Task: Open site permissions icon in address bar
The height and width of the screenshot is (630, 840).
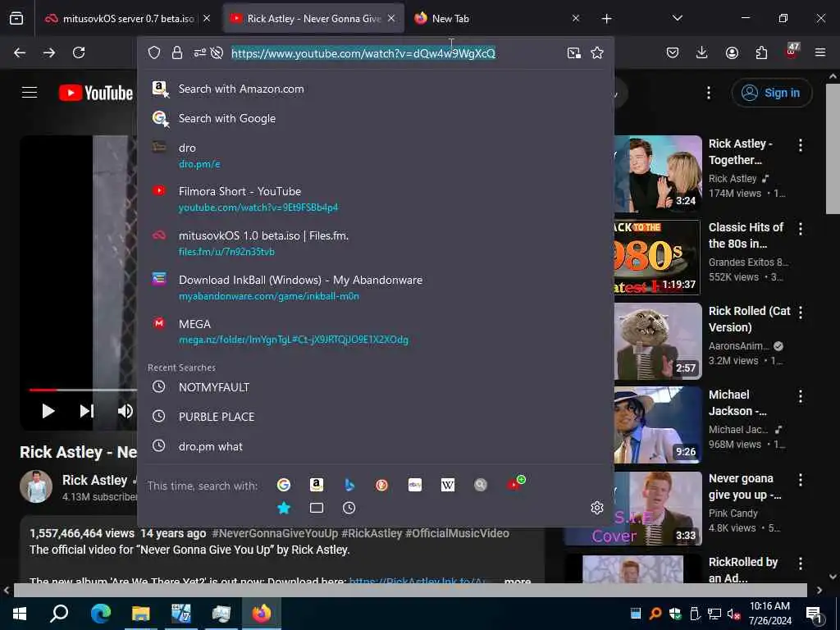Action: 199,52
